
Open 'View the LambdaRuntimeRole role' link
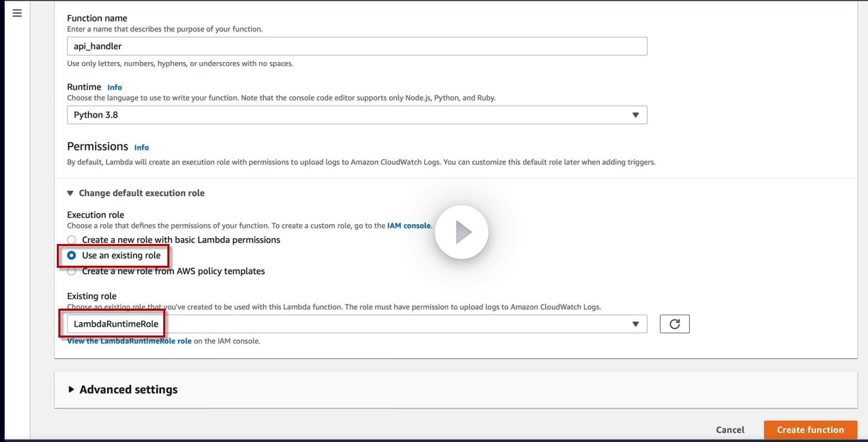[x=129, y=341]
